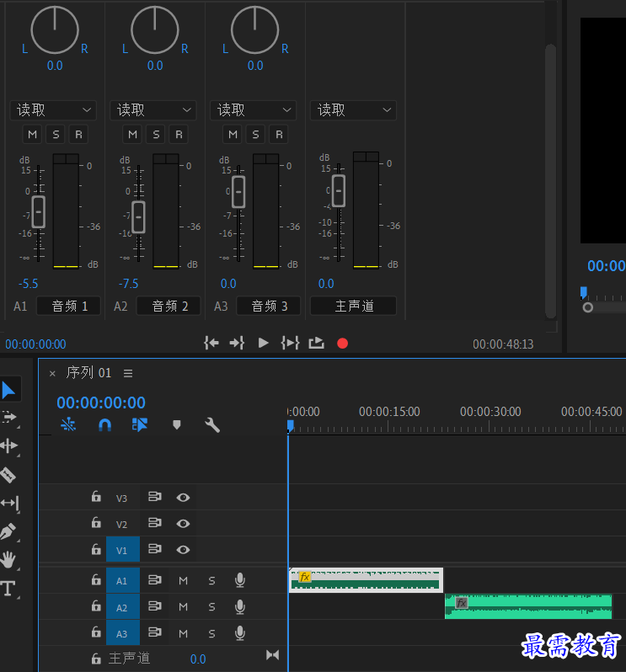Mute track A1 in mixer
626x672 pixels.
coord(32,134)
